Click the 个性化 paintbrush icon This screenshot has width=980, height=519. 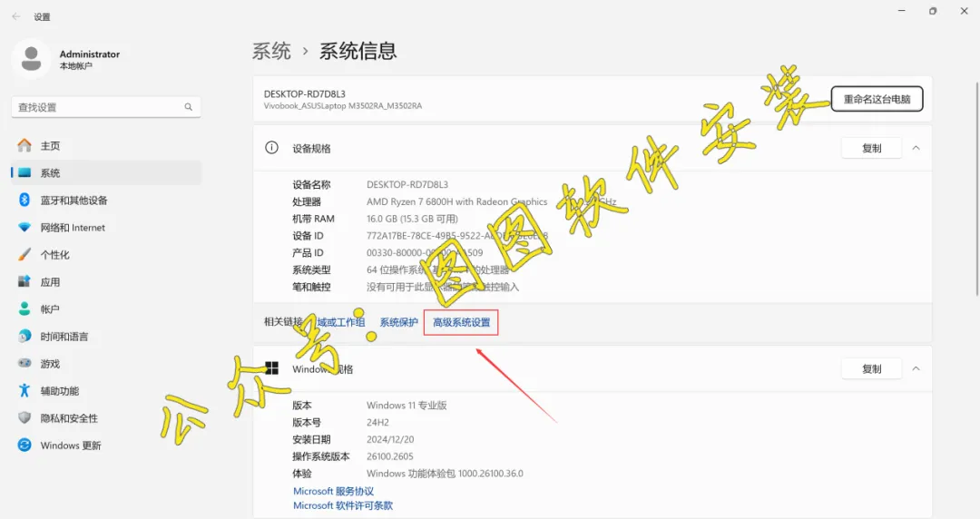point(24,254)
